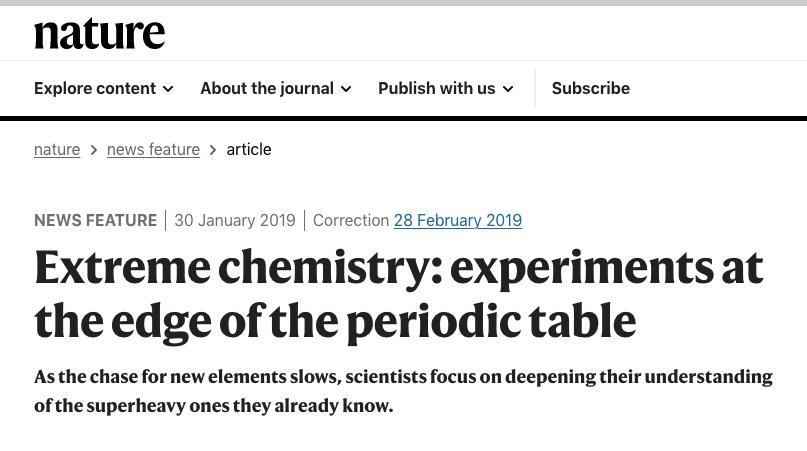
Task: Open the 28 February 2019 correction link
Action: (x=457, y=220)
